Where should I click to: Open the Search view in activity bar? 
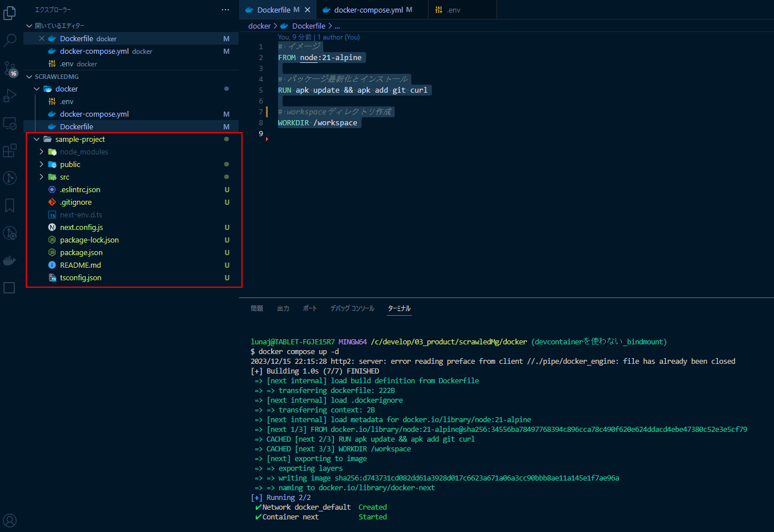click(10, 40)
